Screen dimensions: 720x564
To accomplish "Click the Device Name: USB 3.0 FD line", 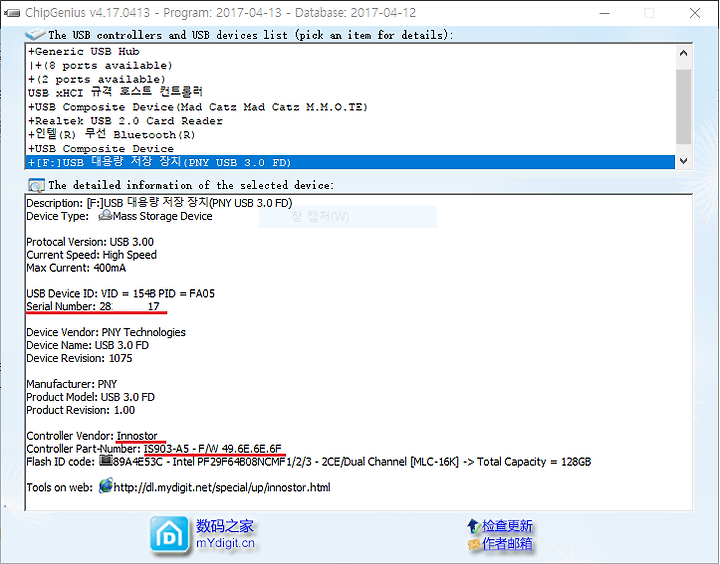I will 87,345.
